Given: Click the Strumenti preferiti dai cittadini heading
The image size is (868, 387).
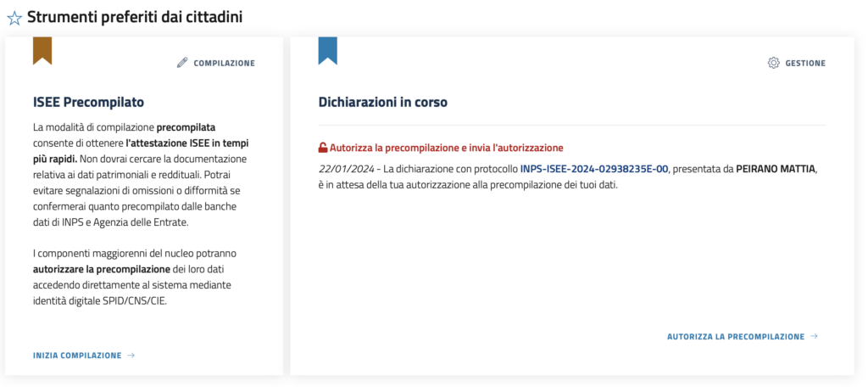Looking at the screenshot, I should point(135,17).
